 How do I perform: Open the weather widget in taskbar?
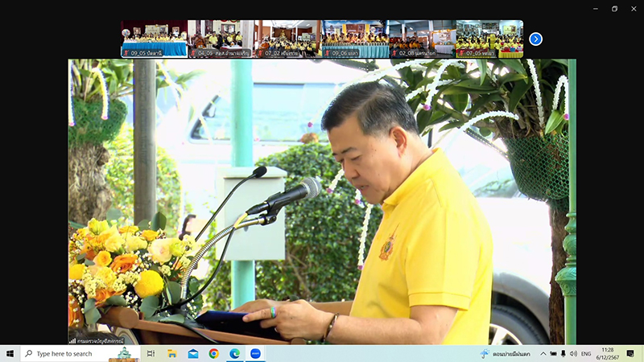coord(506,353)
